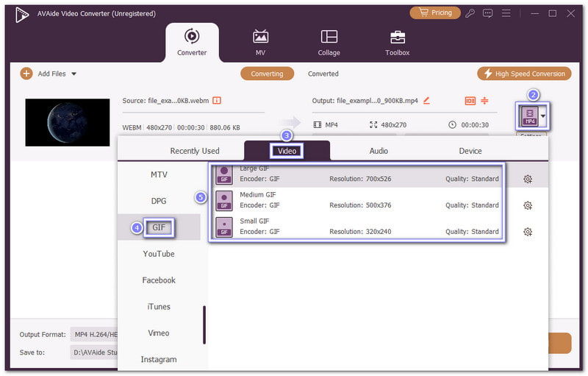Expand the Add Files dropdown arrow
The height and width of the screenshot is (376, 588).
(74, 74)
